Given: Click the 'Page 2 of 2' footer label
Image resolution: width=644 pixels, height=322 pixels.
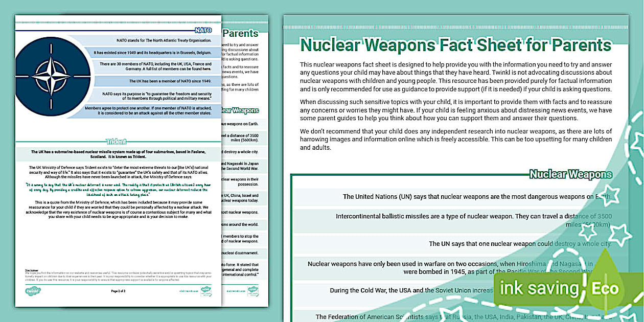Looking at the screenshot, I should click(x=118, y=291).
